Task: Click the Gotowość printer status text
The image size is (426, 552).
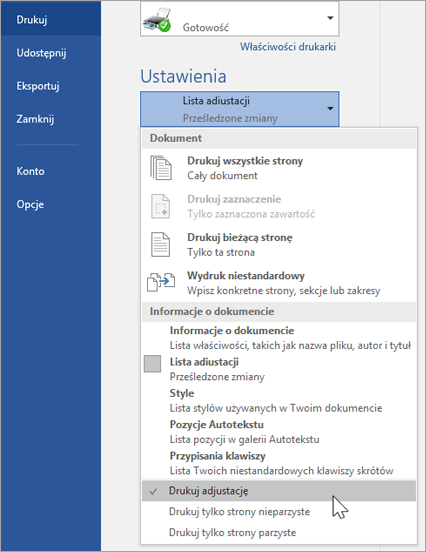Action: 206,27
